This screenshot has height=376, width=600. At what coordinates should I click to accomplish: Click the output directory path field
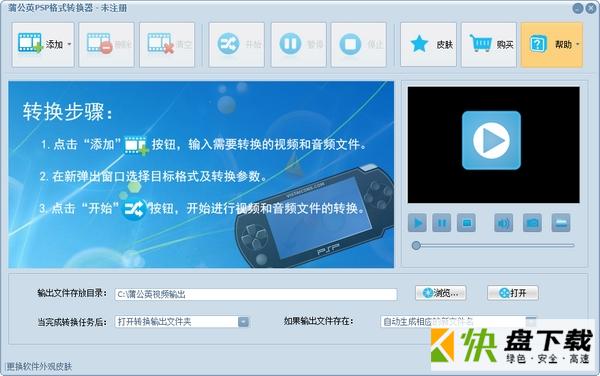(256, 294)
